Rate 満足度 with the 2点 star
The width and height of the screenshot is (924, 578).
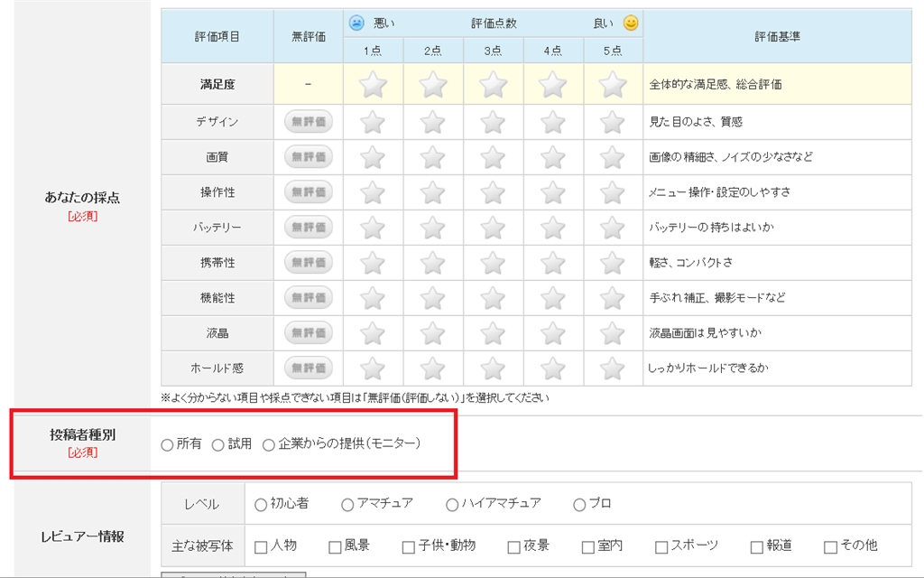click(432, 84)
